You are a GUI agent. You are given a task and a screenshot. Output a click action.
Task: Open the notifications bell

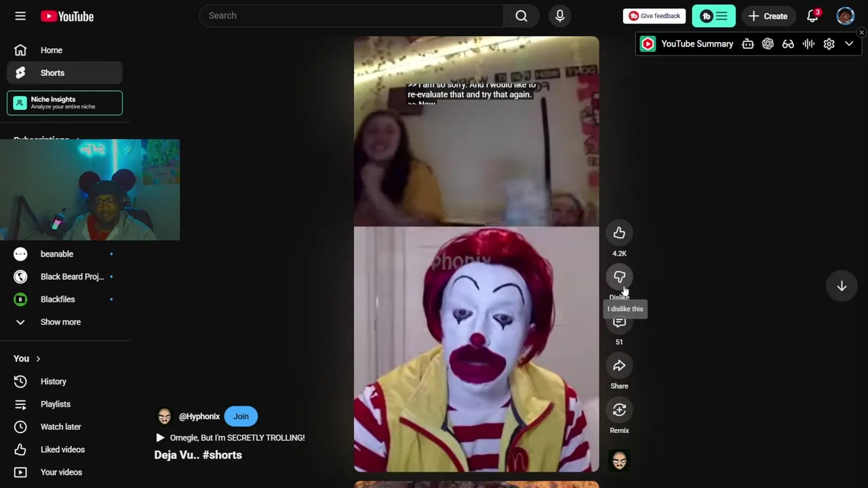(812, 16)
